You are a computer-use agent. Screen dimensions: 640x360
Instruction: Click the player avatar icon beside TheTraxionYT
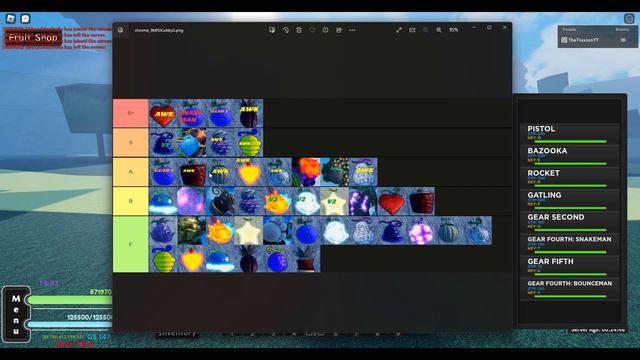pos(564,40)
